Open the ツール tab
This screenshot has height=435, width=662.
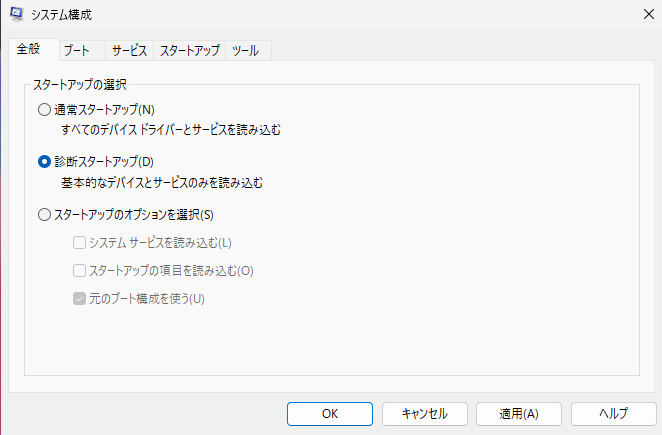coord(248,51)
